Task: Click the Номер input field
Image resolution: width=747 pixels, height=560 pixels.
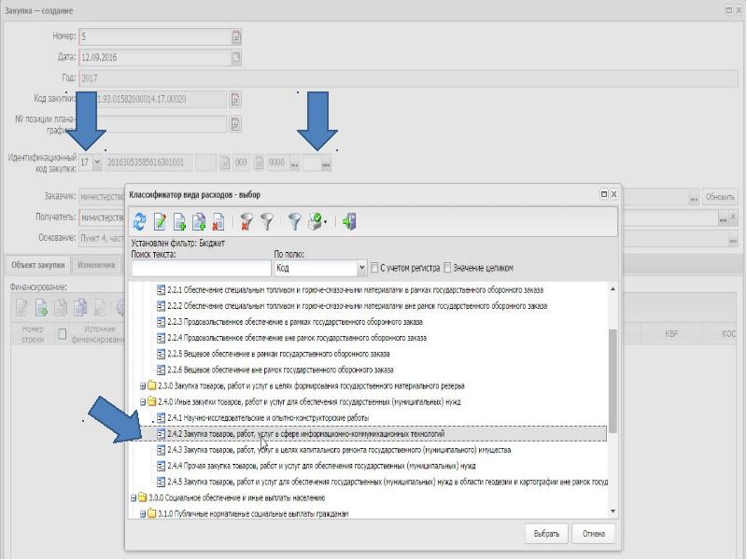Action: 155,36
